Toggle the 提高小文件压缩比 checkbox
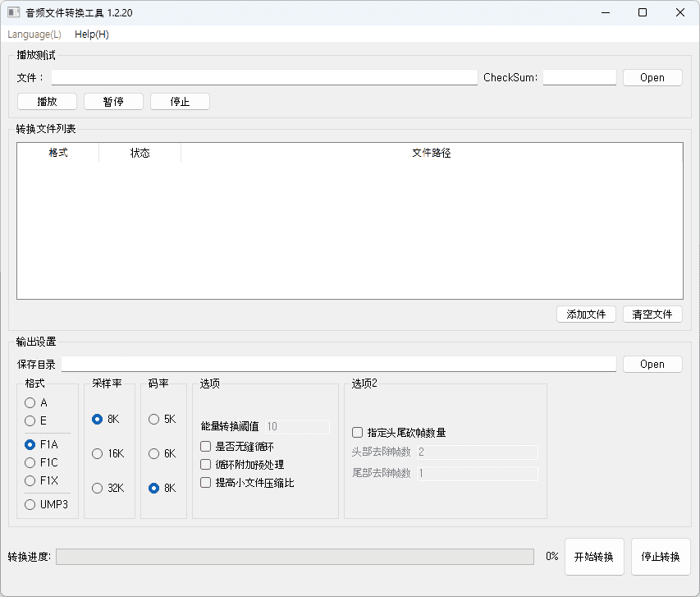The image size is (700, 597). click(206, 483)
